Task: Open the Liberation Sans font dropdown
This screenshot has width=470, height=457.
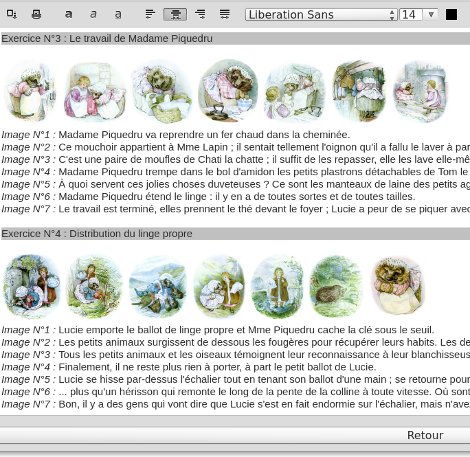Action: 321,15
